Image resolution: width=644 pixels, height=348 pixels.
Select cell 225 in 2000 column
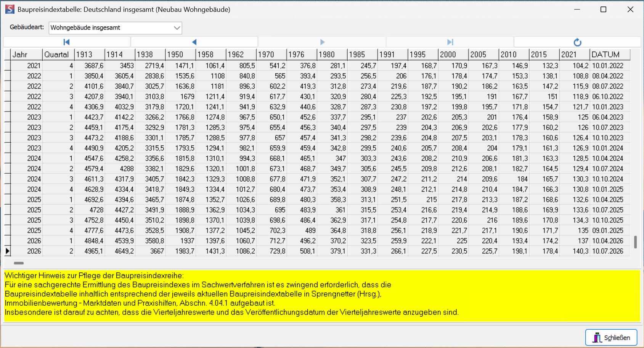(453, 241)
